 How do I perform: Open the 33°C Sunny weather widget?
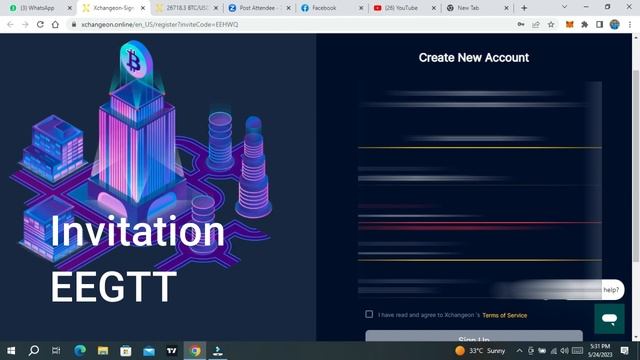coord(480,351)
